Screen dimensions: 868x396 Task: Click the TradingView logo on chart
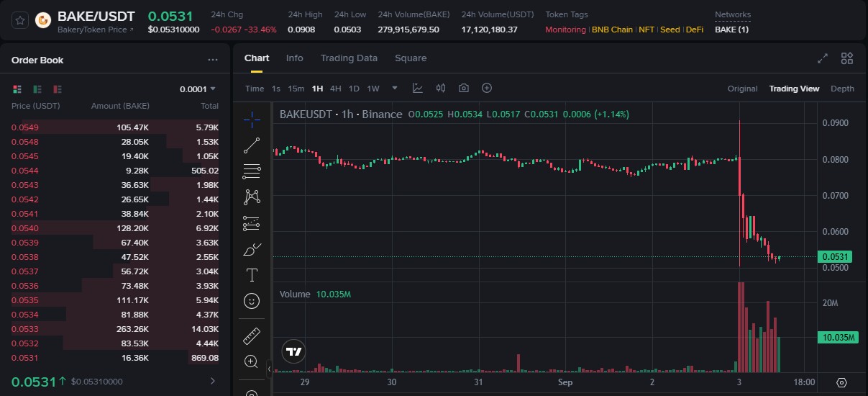(x=293, y=352)
